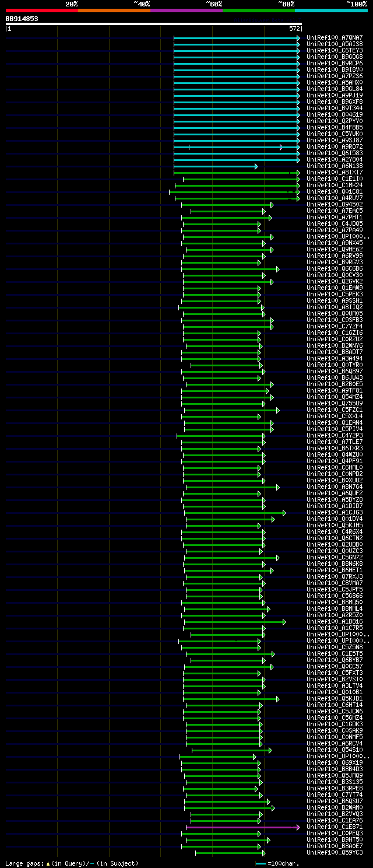Select label UniRef100_A8IXI7
Viewport: 373px width, 868px height.
tap(335, 173)
